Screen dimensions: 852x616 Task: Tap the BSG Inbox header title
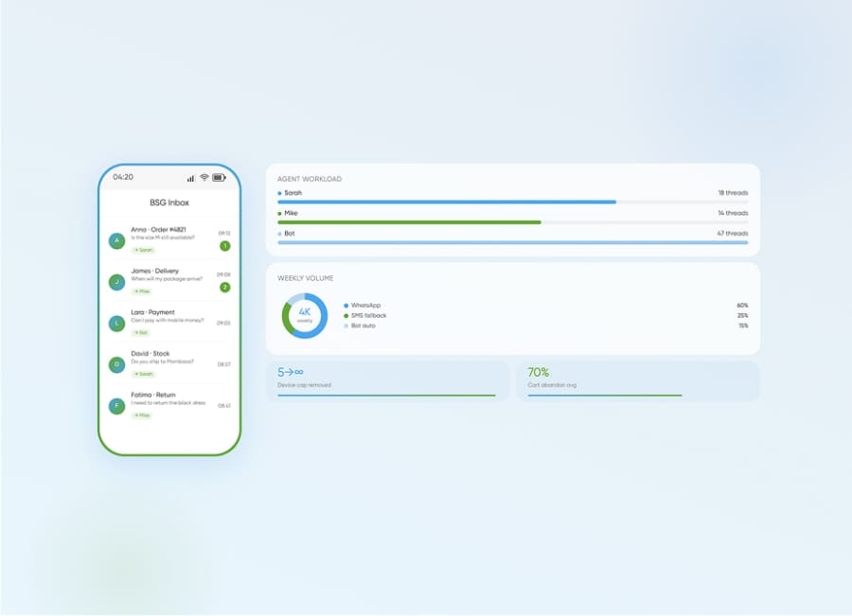(x=169, y=202)
